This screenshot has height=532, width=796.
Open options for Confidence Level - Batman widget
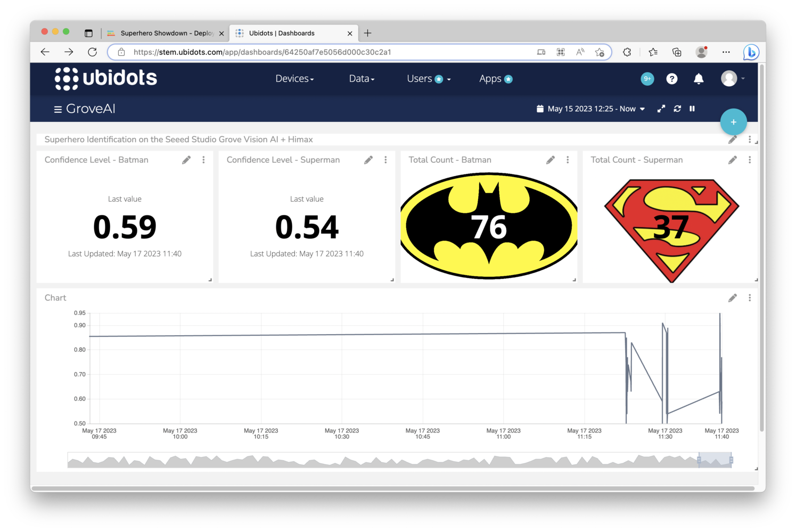pos(203,160)
